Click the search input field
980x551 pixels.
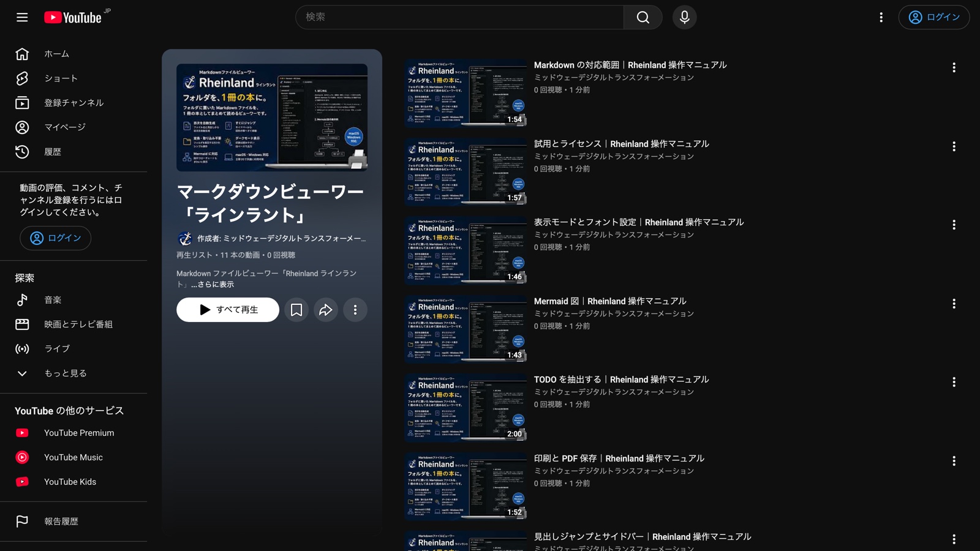(459, 17)
